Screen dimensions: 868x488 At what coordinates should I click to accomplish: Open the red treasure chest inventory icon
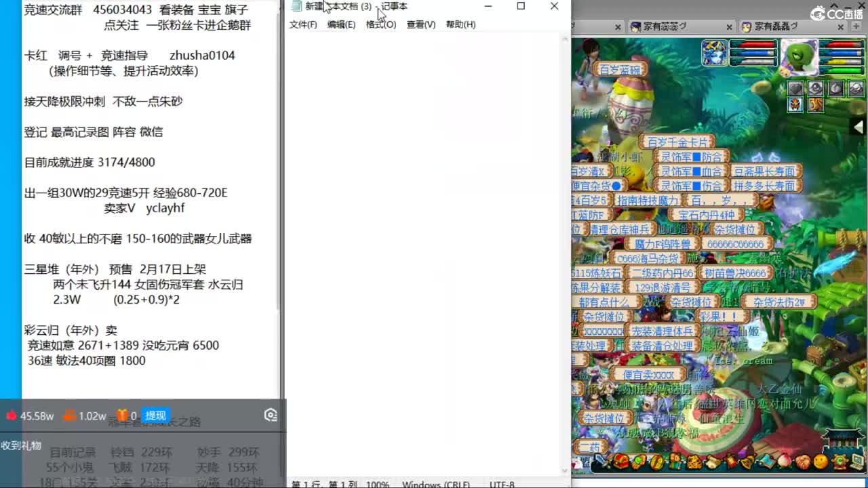point(621,462)
